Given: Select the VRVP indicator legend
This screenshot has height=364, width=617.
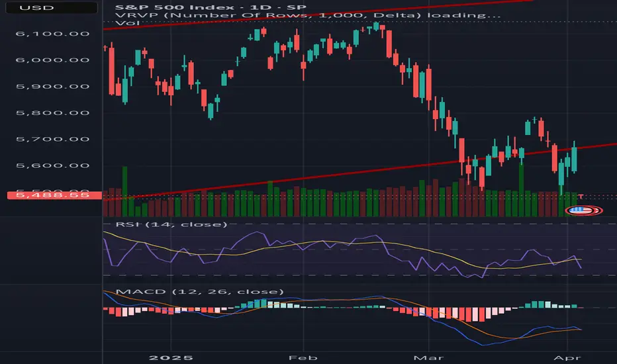Looking at the screenshot, I should (308, 15).
